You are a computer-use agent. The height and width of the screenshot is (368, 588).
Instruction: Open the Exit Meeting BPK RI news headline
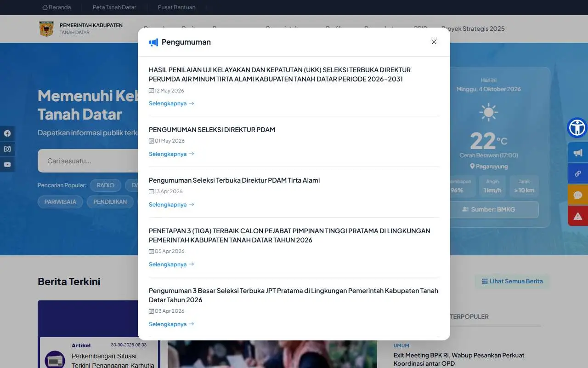coord(459,359)
